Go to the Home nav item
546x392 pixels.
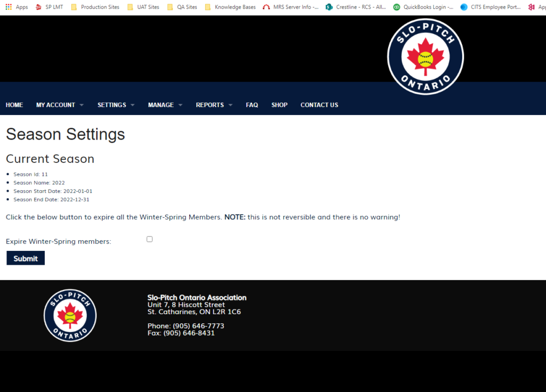pos(14,105)
